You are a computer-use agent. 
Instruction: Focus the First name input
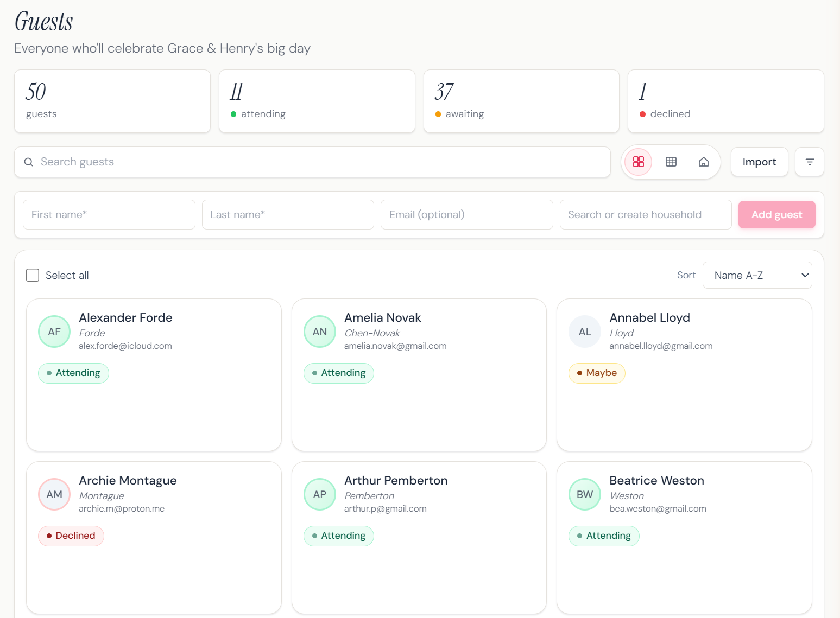(109, 214)
